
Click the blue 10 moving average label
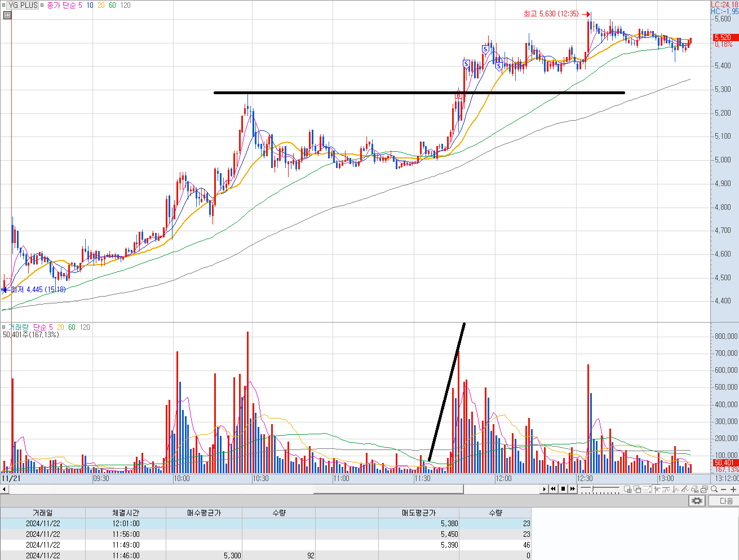point(90,5)
